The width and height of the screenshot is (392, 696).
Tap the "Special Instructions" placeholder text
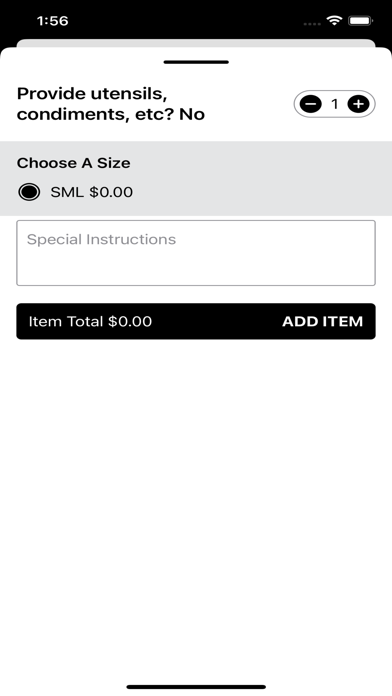click(102, 240)
